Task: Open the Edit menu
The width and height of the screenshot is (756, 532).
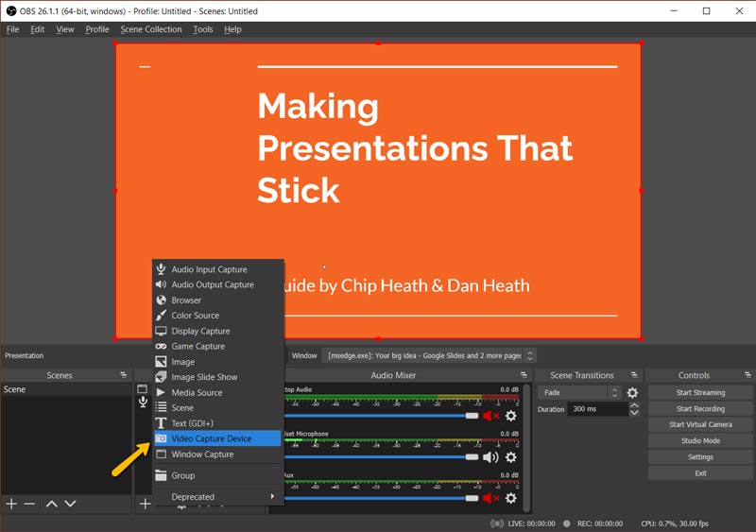Action: click(37, 29)
